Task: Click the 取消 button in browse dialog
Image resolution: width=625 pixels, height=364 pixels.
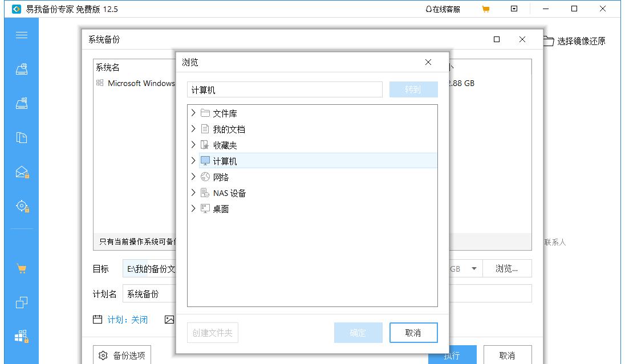Action: pos(413,333)
